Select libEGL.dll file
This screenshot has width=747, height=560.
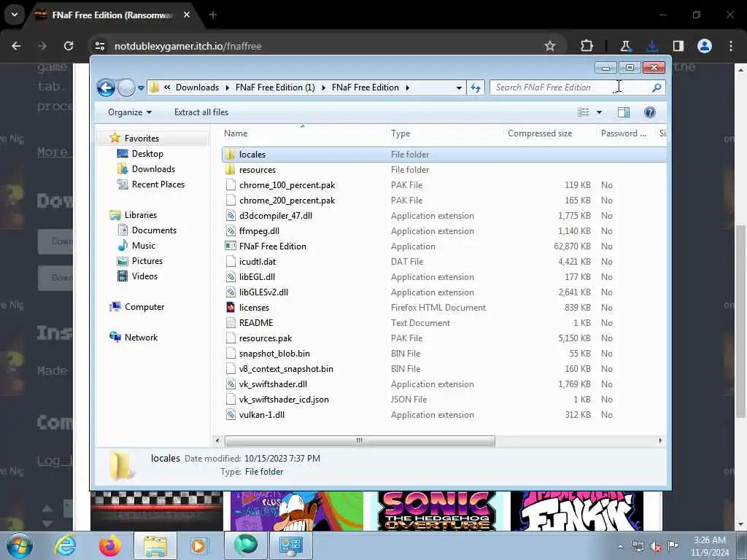257,277
